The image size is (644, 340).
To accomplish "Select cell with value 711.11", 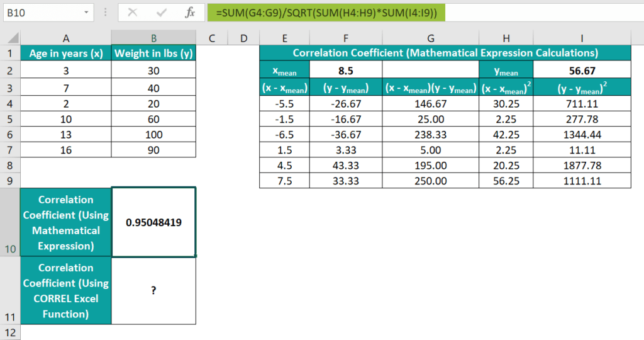I will click(582, 104).
